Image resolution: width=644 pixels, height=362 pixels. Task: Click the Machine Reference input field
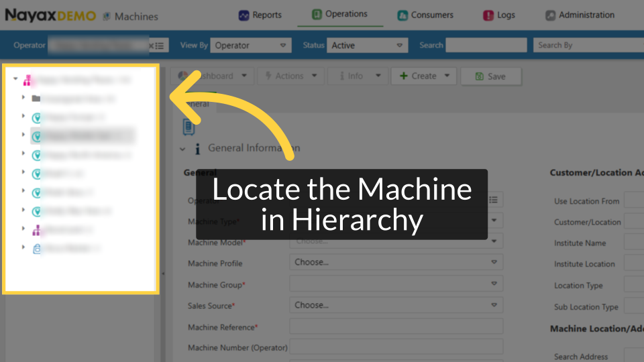coord(396,326)
